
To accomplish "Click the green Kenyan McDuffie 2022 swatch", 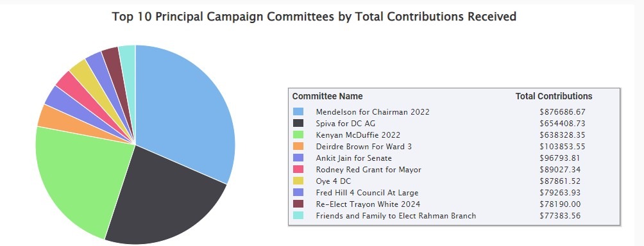I will 298,135.
